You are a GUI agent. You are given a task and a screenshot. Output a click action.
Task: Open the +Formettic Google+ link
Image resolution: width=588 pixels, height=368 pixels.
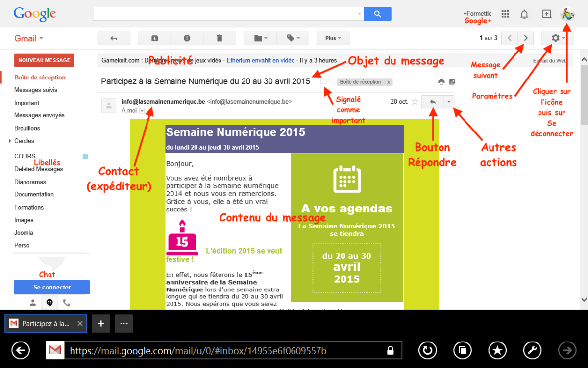coord(477,14)
